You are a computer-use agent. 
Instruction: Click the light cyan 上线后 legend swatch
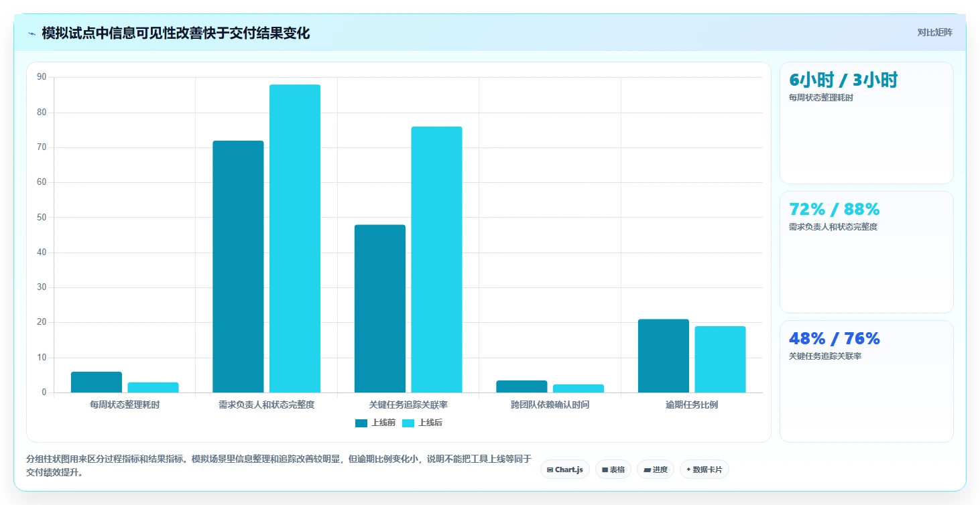pyautogui.click(x=408, y=423)
